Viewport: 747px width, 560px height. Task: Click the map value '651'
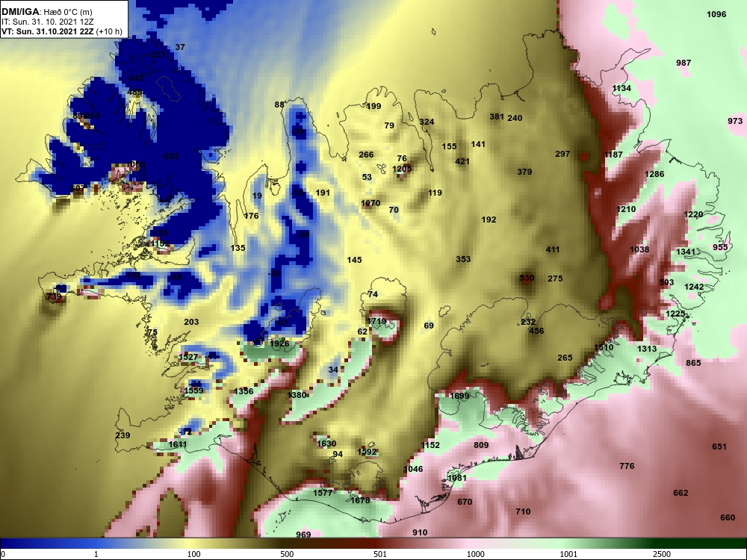tap(719, 447)
